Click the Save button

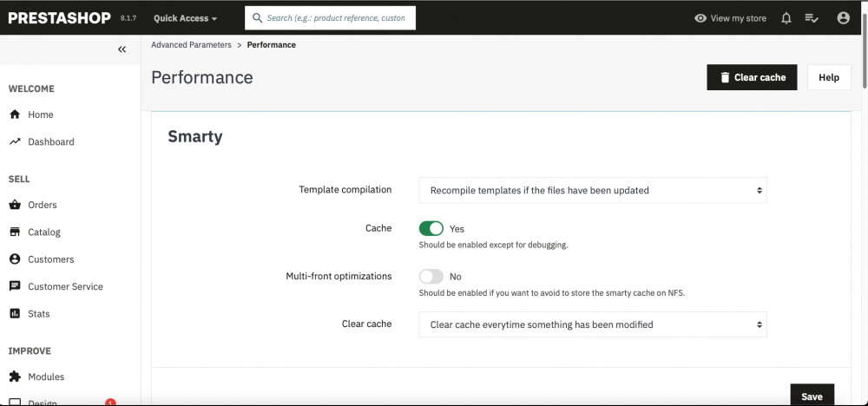pyautogui.click(x=812, y=396)
